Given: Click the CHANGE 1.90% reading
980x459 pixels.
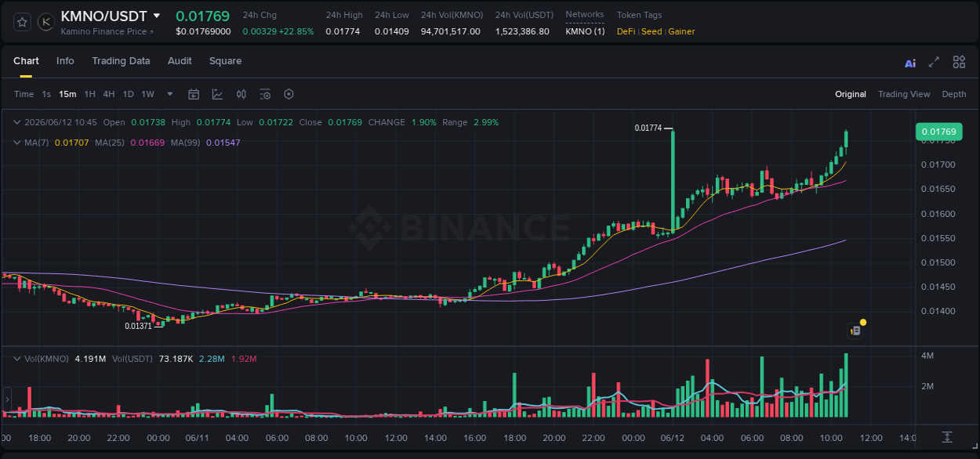Looking at the screenshot, I should 424,122.
